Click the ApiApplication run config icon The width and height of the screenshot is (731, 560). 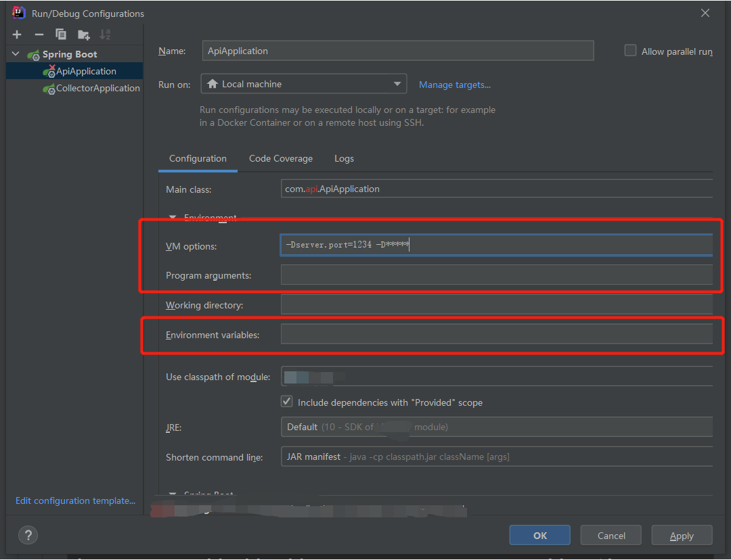[49, 71]
